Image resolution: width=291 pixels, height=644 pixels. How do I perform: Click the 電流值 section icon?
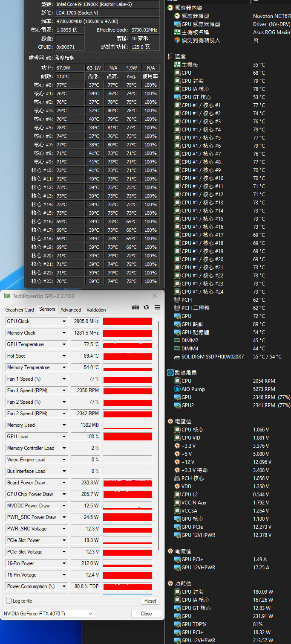[170, 551]
